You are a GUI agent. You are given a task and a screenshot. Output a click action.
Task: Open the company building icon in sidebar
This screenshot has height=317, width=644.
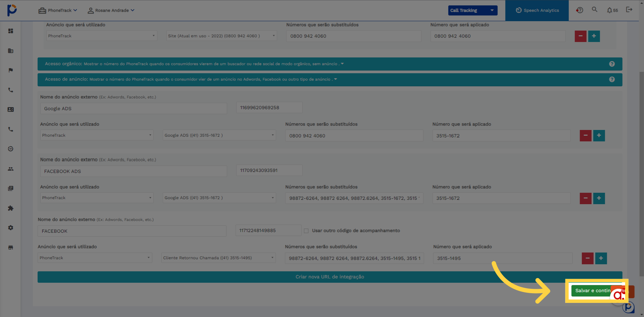click(11, 51)
